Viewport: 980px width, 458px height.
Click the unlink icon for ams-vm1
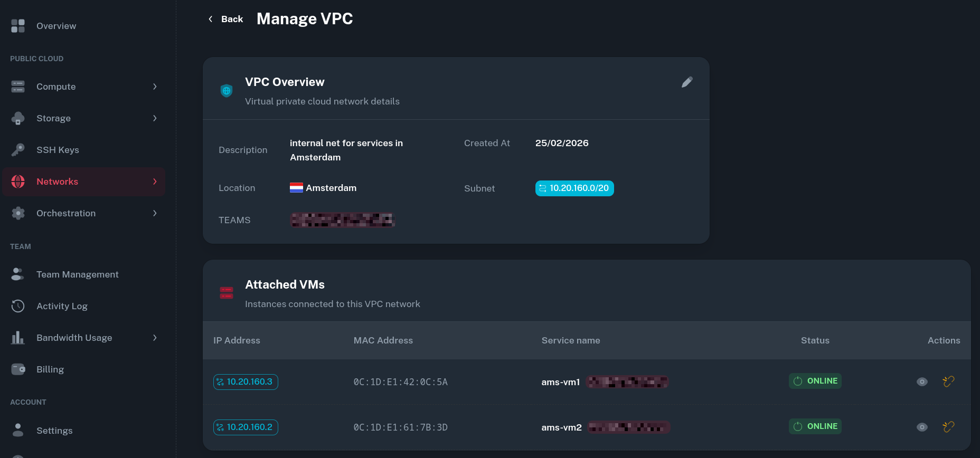coord(948,381)
